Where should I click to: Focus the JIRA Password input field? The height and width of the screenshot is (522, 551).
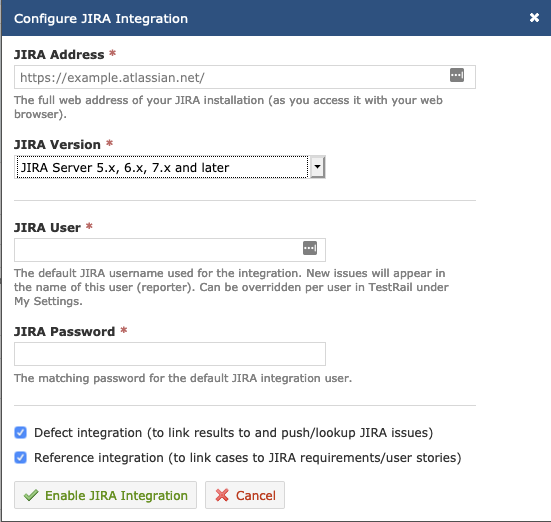(x=170, y=354)
